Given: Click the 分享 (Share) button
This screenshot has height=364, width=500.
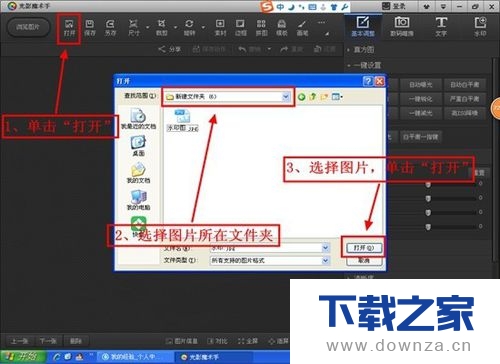Looking at the screenshot, I should coord(169,49).
